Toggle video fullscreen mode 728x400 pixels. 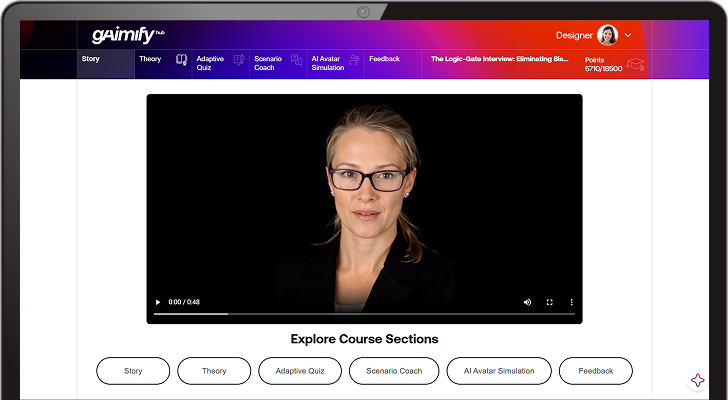549,302
